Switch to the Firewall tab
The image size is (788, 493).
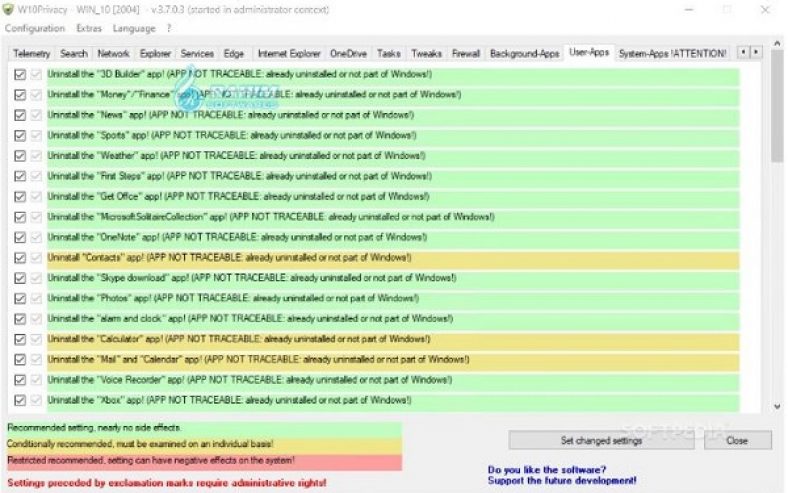click(466, 53)
